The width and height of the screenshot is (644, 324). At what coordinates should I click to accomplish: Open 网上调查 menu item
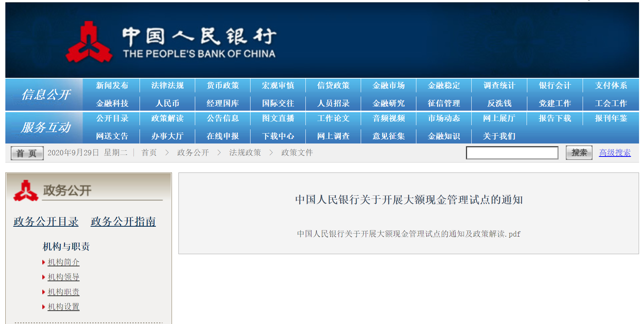point(333,136)
